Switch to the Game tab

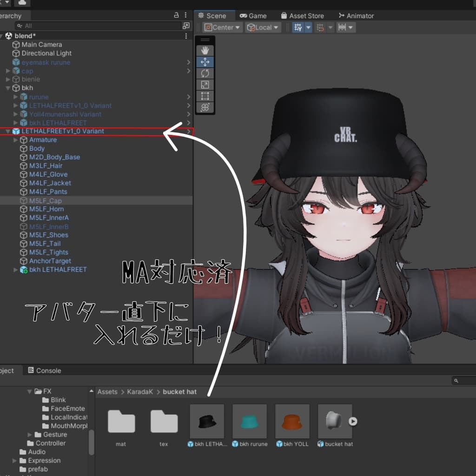pyautogui.click(x=253, y=16)
